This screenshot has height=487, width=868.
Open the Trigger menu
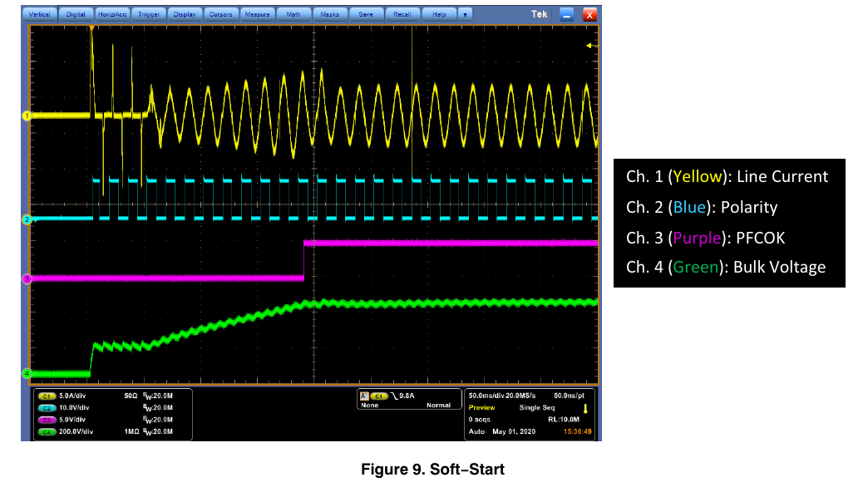click(x=149, y=15)
